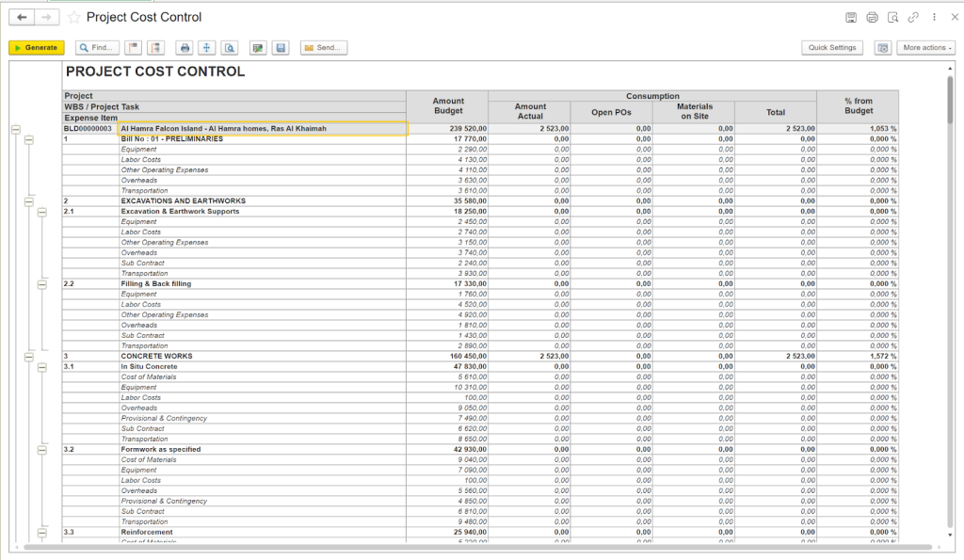Open Quick Settings
964x560 pixels.
click(x=832, y=47)
